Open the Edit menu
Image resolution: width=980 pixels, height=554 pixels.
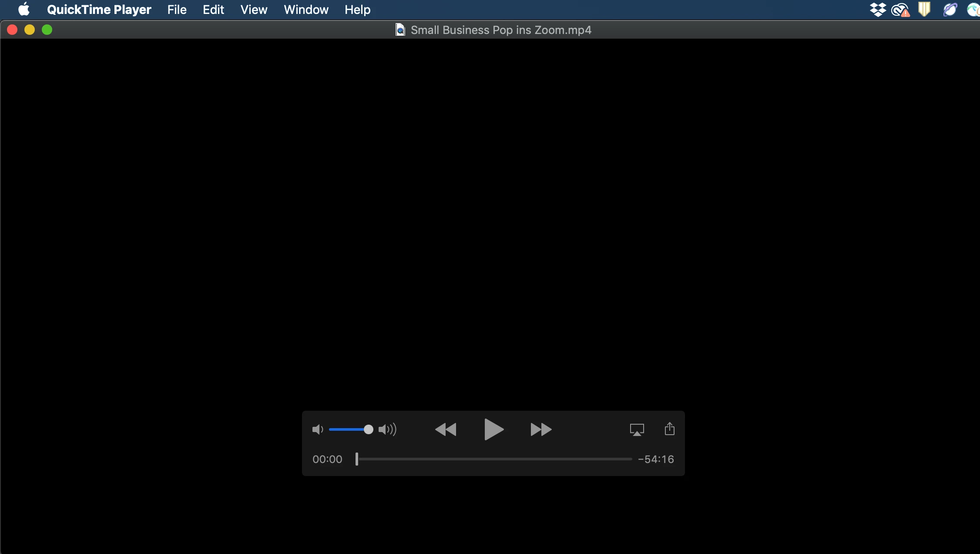click(213, 10)
